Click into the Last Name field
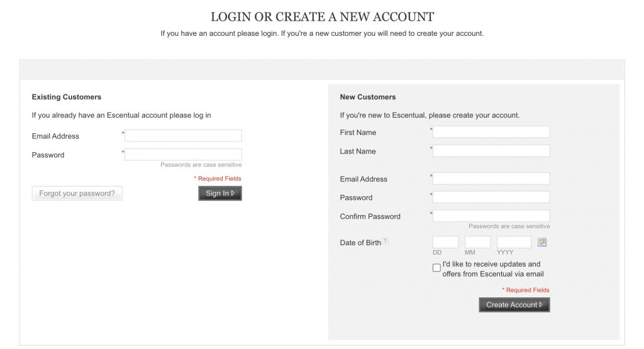The height and width of the screenshot is (349, 644). coord(491,151)
